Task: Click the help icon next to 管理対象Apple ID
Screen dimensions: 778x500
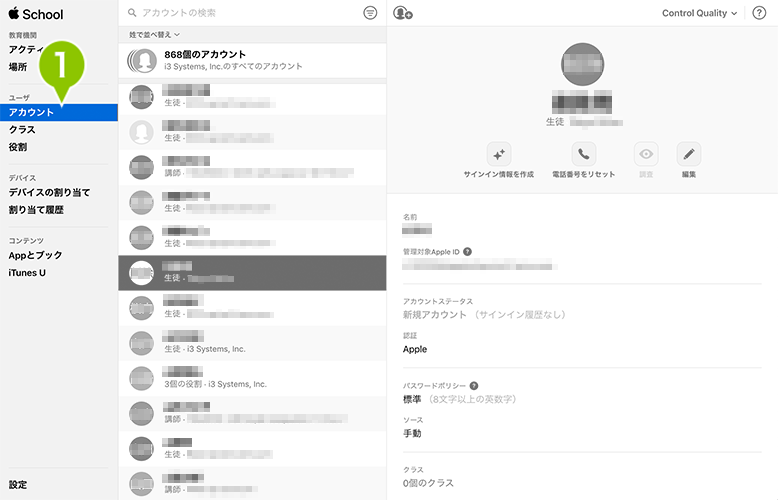Action: 467,251
